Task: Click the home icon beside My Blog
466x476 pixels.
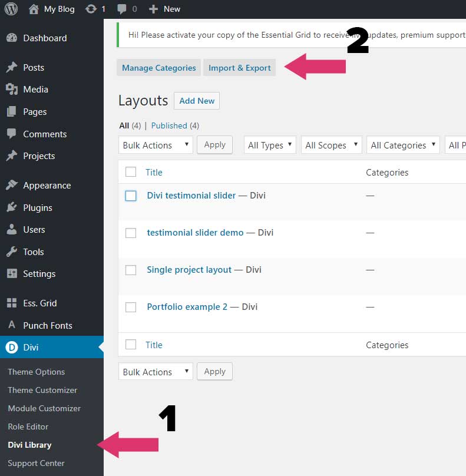Action: point(34,9)
